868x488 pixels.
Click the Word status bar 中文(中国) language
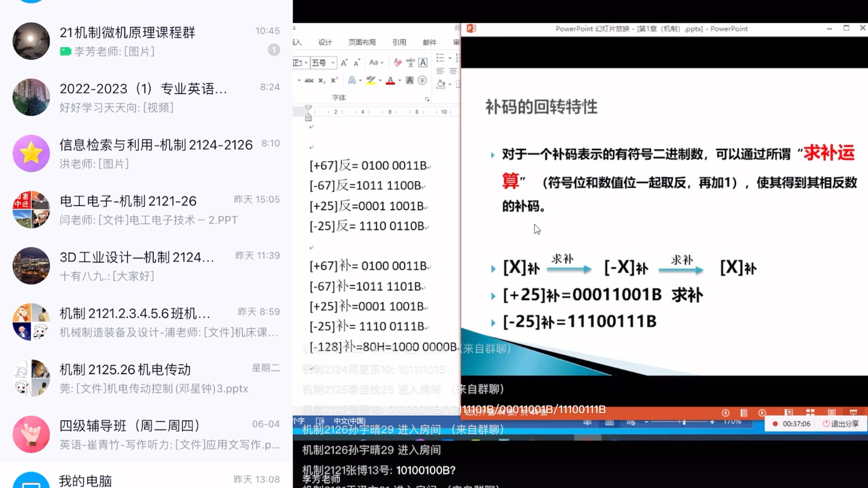point(350,421)
